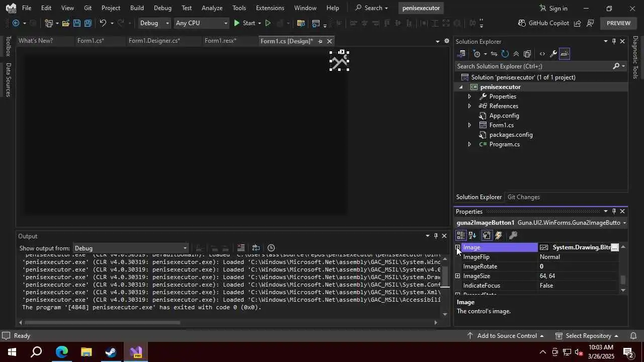Toggle the Preview Selected Items icon
The image size is (644, 362).
pos(565,54)
